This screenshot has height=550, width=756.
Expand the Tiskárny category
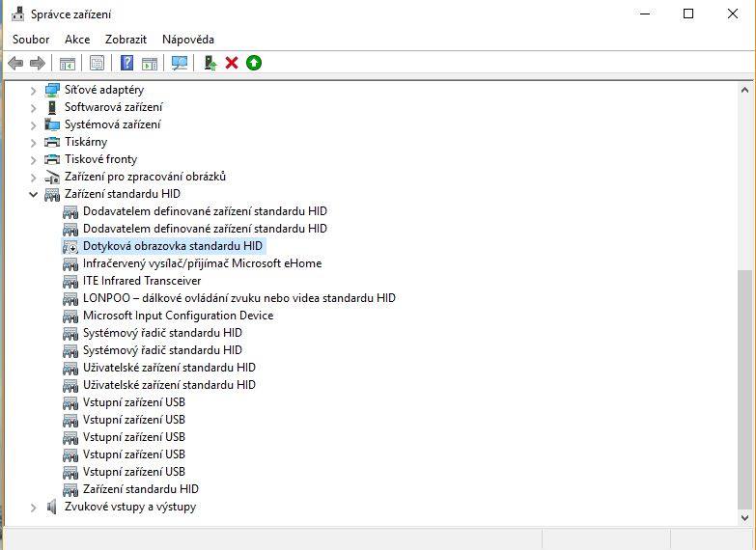(x=33, y=143)
